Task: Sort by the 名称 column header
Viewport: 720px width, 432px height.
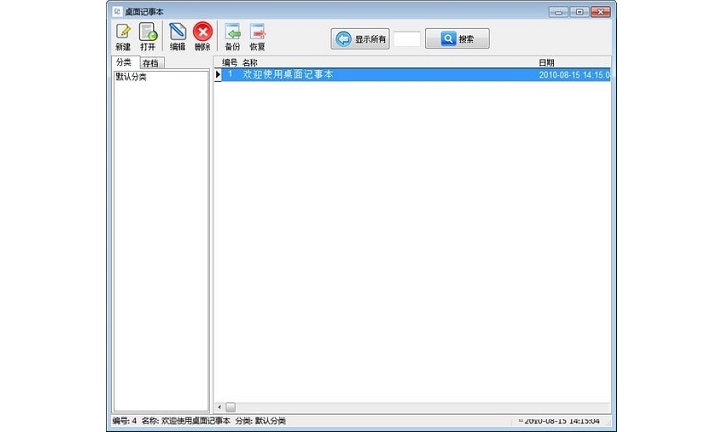Action: tap(250, 63)
